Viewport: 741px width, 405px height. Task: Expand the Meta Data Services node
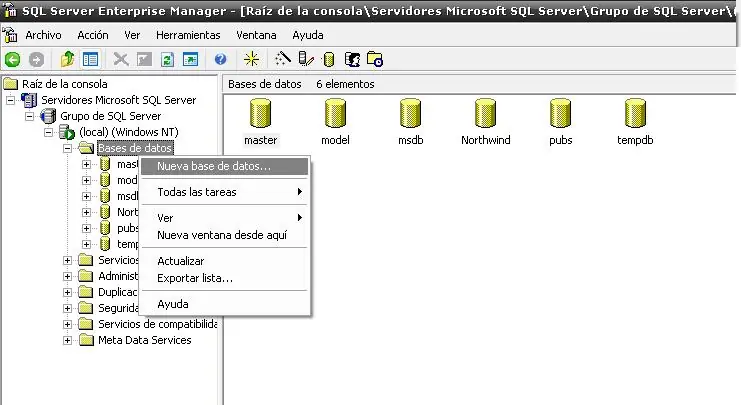click(67, 340)
